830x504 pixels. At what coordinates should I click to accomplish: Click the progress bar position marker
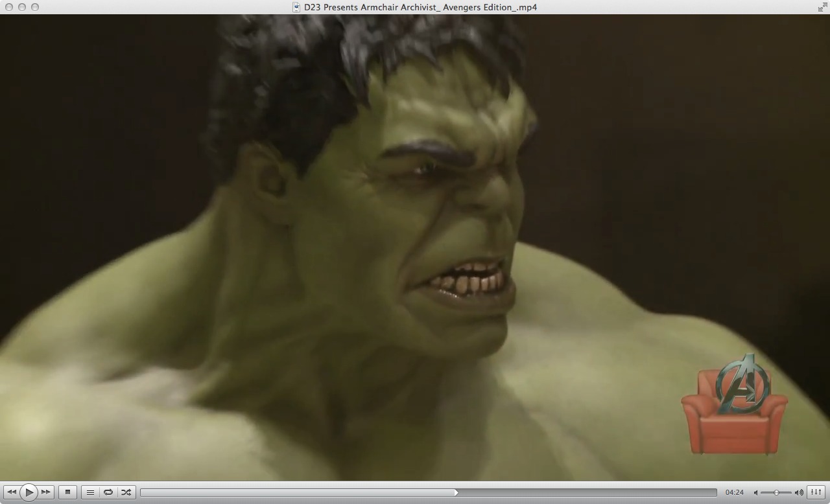[x=456, y=492]
